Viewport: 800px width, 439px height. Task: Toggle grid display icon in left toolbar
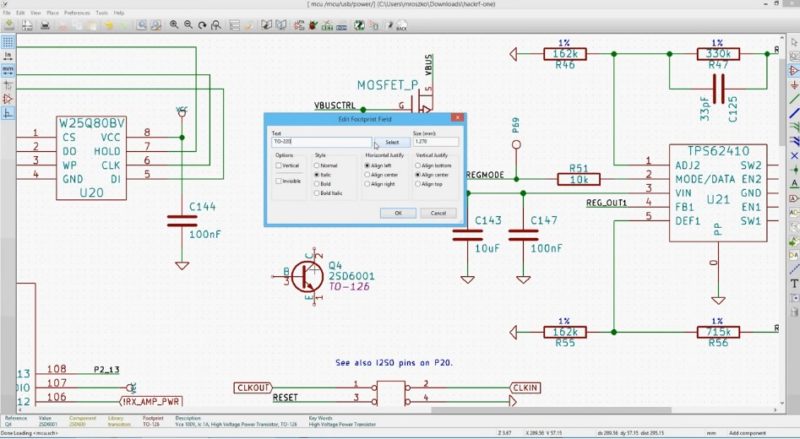tap(8, 42)
